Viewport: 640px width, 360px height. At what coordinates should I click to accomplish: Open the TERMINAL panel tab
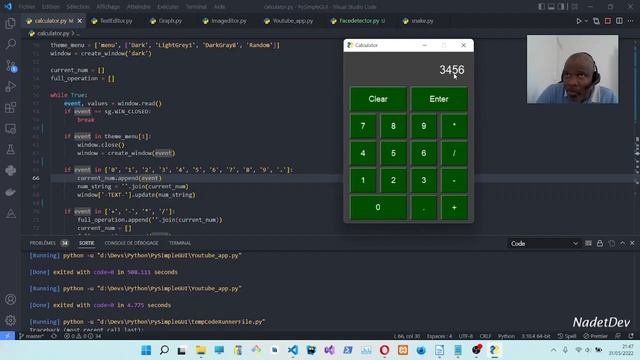(180, 243)
